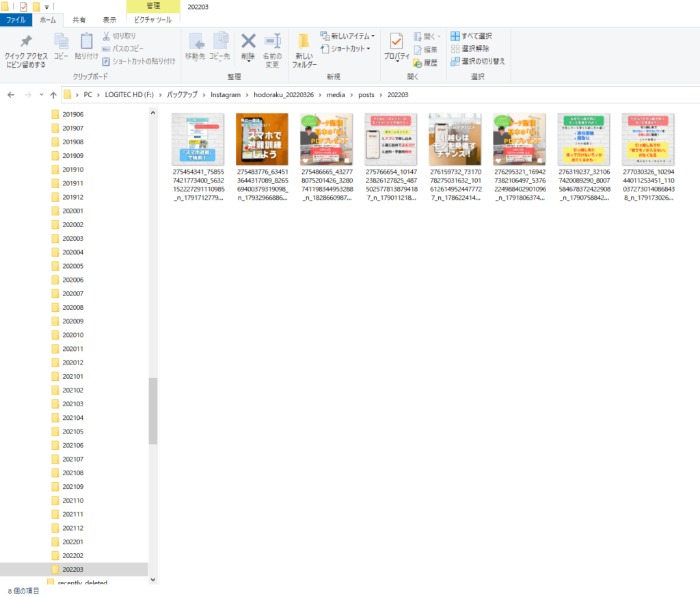Click the navigation pane vertical scrollbar thumb
700x597 pixels.
[x=152, y=410]
